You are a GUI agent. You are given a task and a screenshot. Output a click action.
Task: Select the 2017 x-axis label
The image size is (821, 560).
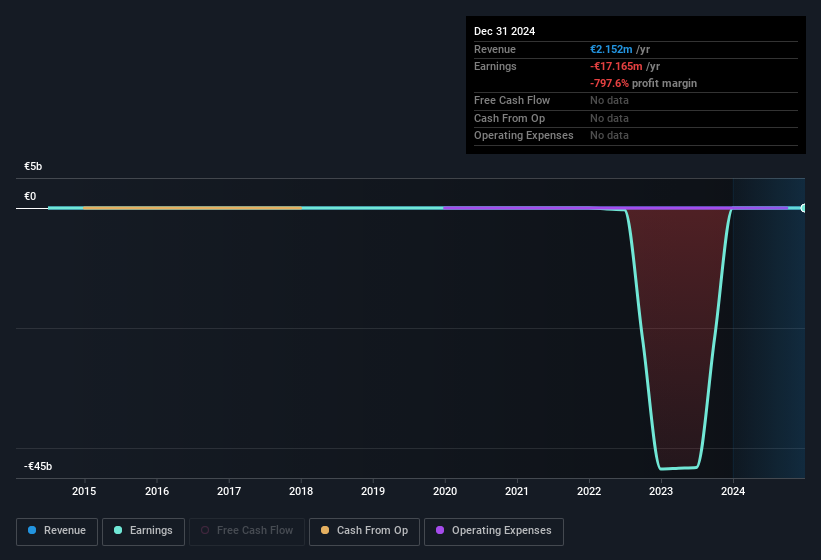(229, 491)
